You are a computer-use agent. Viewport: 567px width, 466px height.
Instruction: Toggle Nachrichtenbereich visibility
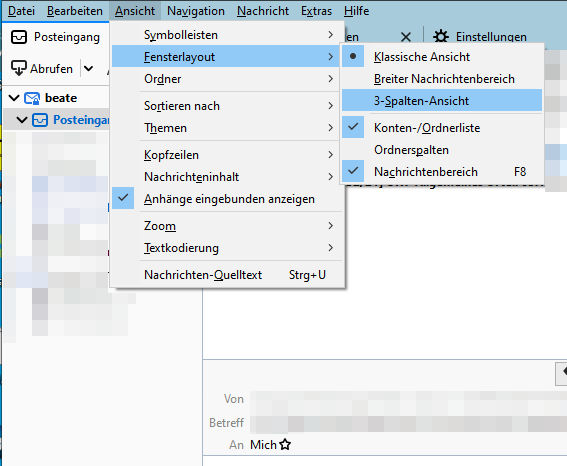click(442, 171)
